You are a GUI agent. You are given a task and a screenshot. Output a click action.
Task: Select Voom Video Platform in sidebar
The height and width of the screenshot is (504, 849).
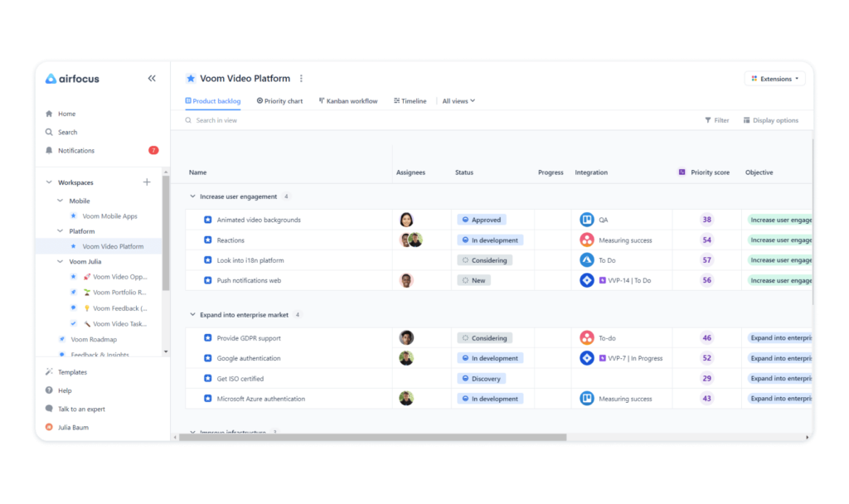coord(113,246)
